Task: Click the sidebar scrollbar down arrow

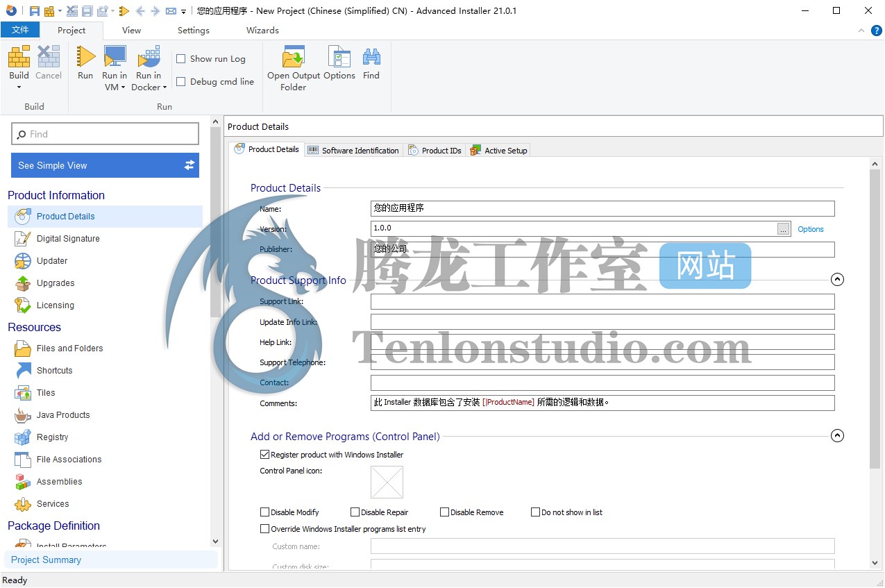Action: click(x=215, y=541)
